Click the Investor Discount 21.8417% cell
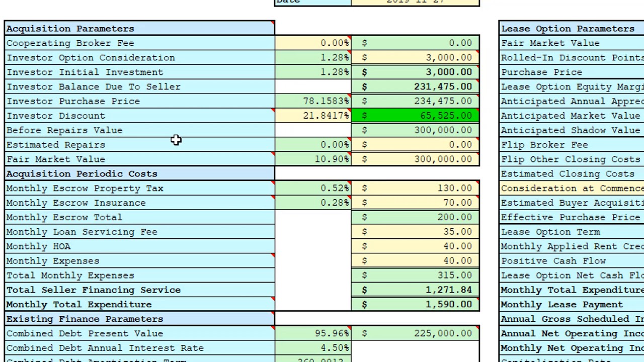The image size is (644, 362). tap(313, 116)
